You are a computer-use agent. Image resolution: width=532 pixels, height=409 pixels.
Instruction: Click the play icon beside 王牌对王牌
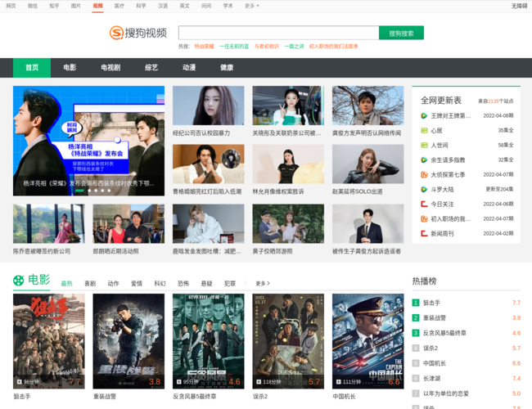click(x=423, y=116)
